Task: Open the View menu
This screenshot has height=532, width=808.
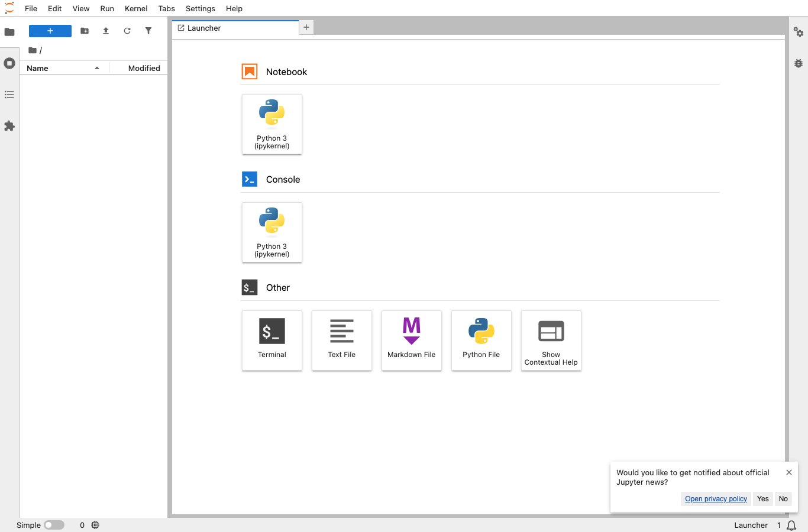Action: [81, 8]
